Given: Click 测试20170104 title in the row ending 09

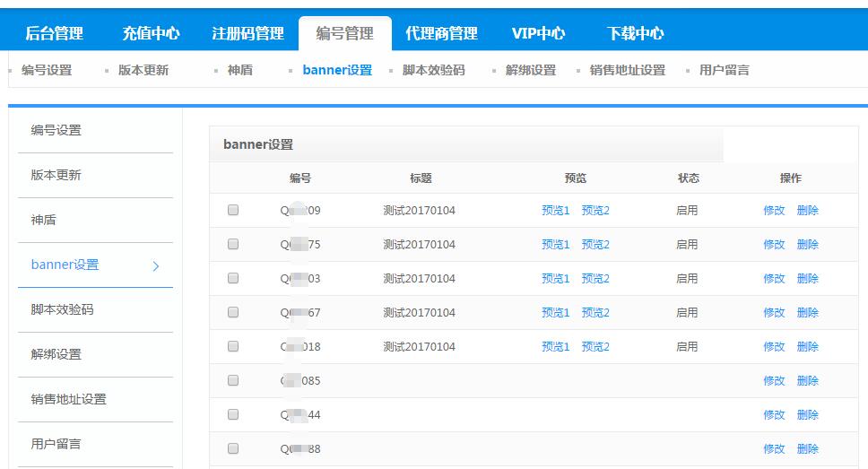Looking at the screenshot, I should [419, 211].
